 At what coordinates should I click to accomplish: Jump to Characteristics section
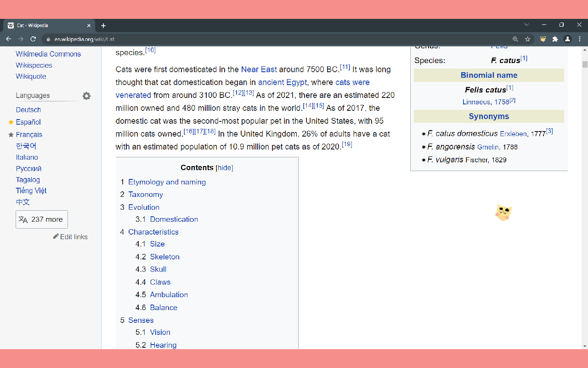coord(153,232)
